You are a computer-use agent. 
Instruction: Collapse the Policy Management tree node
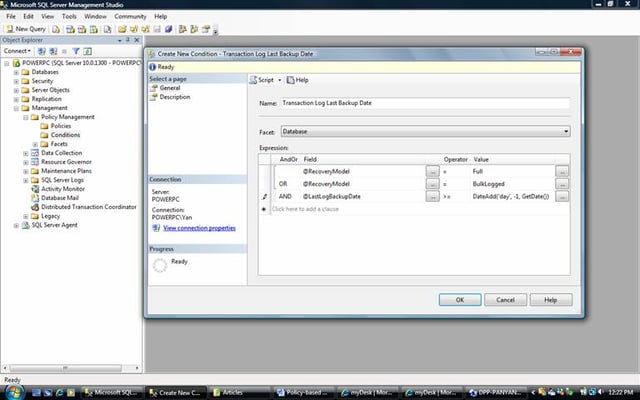(x=26, y=117)
